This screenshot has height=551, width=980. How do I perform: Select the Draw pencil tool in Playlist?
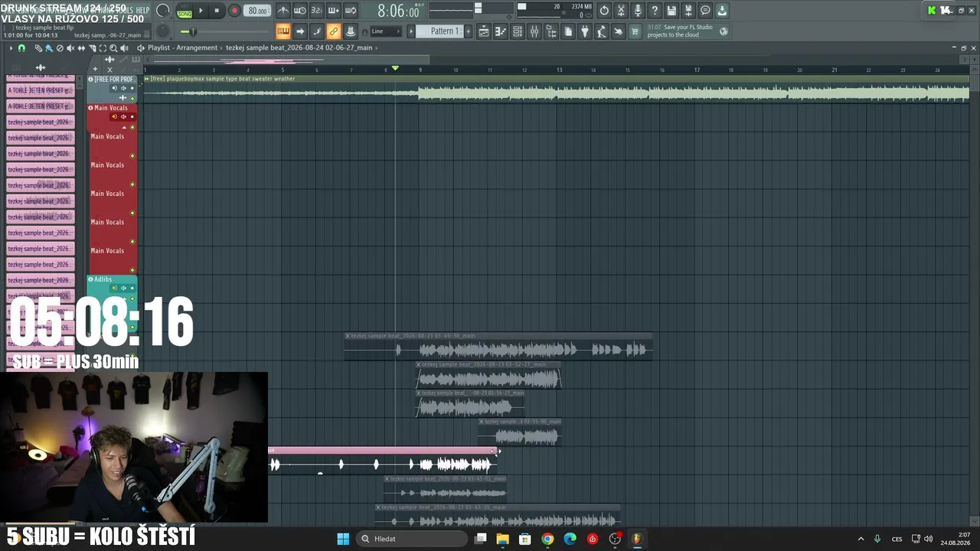coord(38,48)
